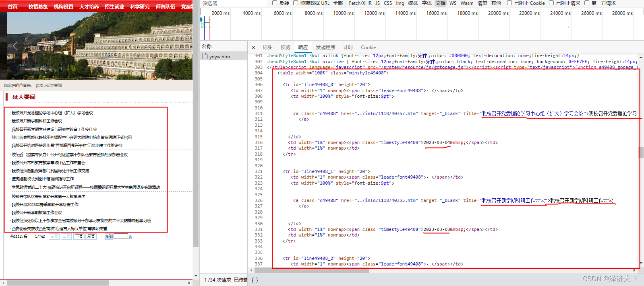The width and height of the screenshot is (644, 286).
Task: Click the web page horizontal scrollbar
Action: 58,283
